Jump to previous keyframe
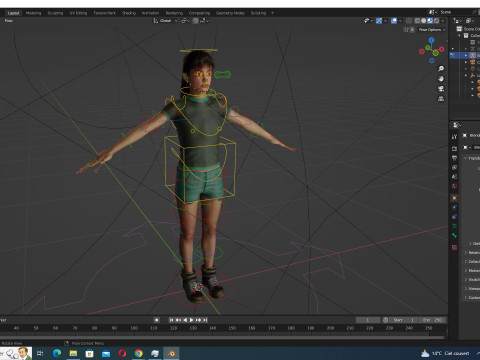 (178, 320)
